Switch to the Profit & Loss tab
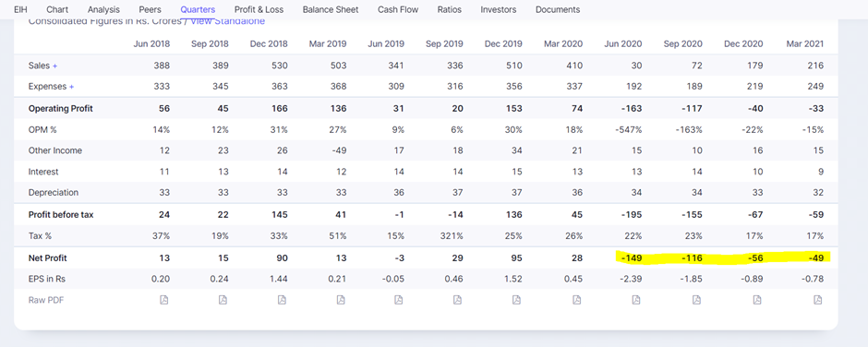Screen dimensions: 868x347 (x=259, y=9)
